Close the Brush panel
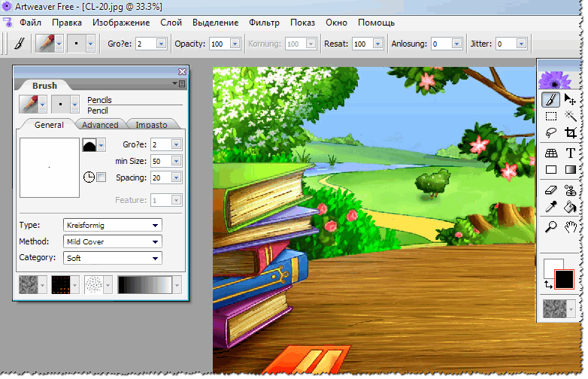Viewport: 588px width, 379px height. 182,71
